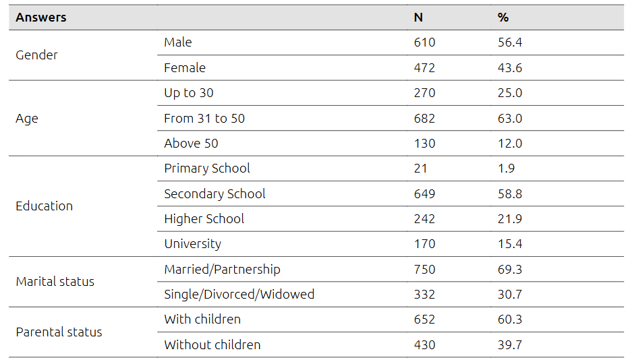Select the Without children cell
The width and height of the screenshot is (634, 364).
[x=212, y=345]
